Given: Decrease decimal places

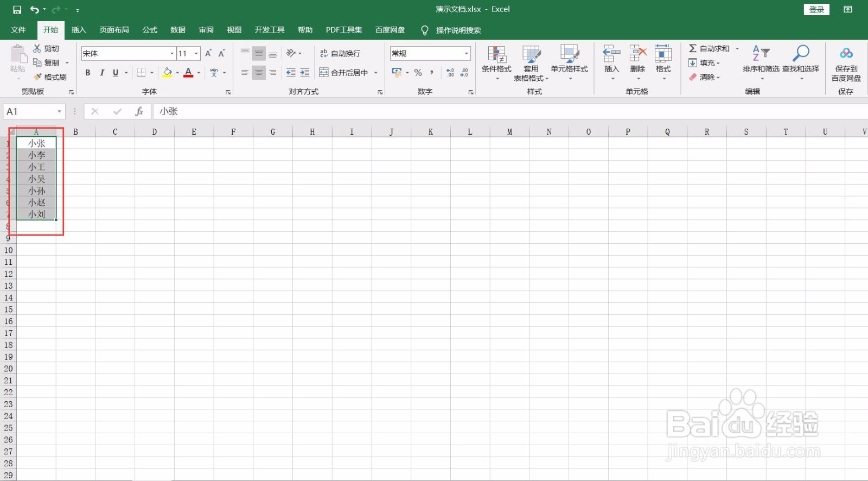Looking at the screenshot, I should point(464,72).
